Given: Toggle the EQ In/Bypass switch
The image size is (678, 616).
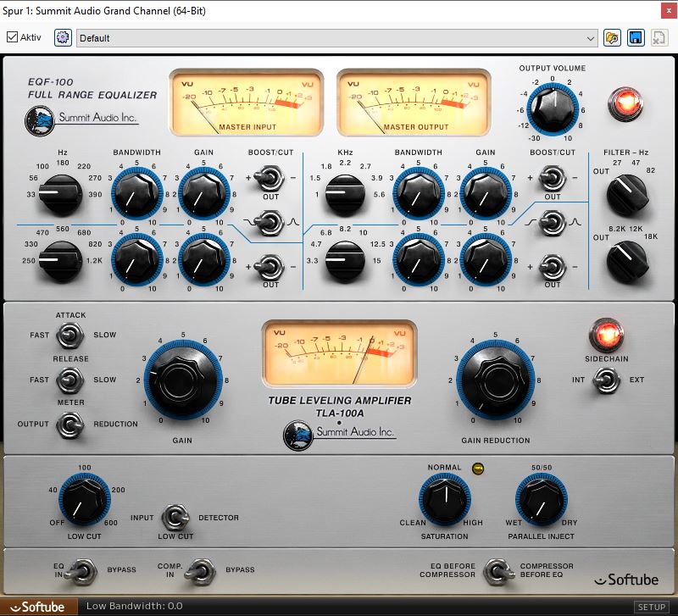Looking at the screenshot, I should [x=82, y=571].
